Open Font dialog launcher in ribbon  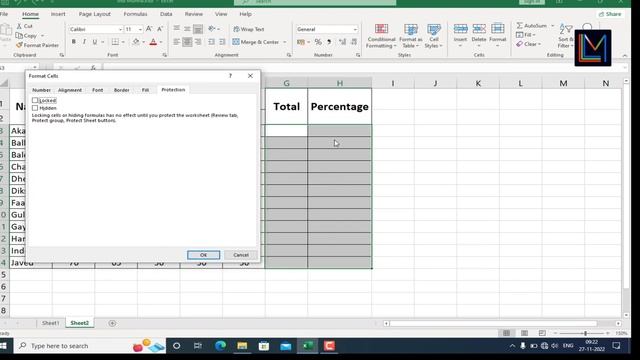point(164,55)
